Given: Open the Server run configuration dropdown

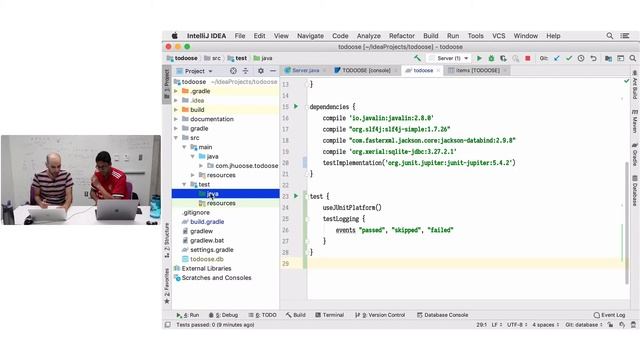Looking at the screenshot, I should (449, 58).
